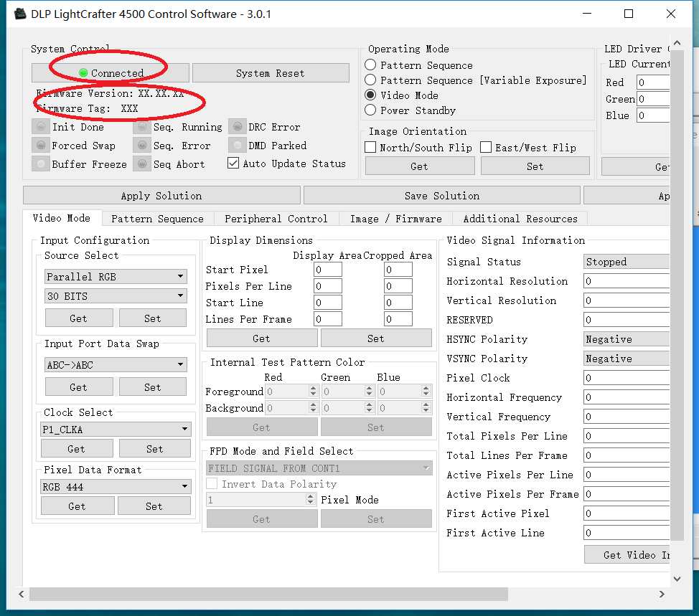This screenshot has height=616, width=699.
Task: Open the P1_CLKA clock select dropdown
Action: (116, 430)
